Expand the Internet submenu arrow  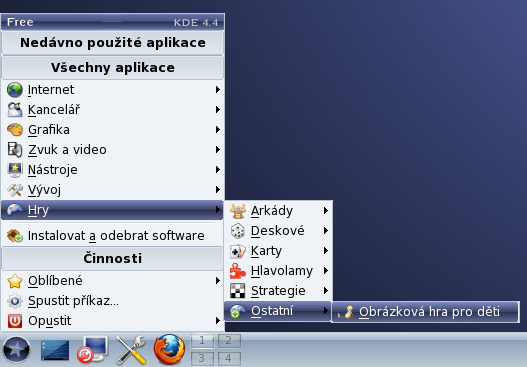point(218,90)
